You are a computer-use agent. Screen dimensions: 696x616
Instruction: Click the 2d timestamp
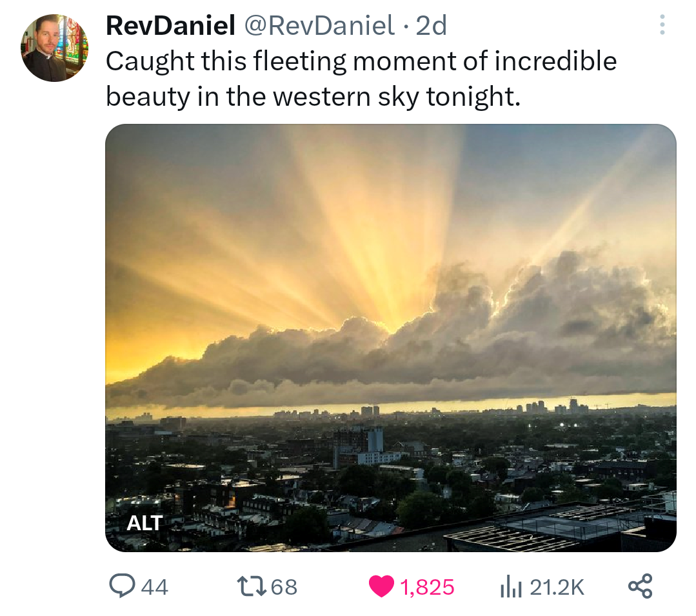[x=431, y=26]
